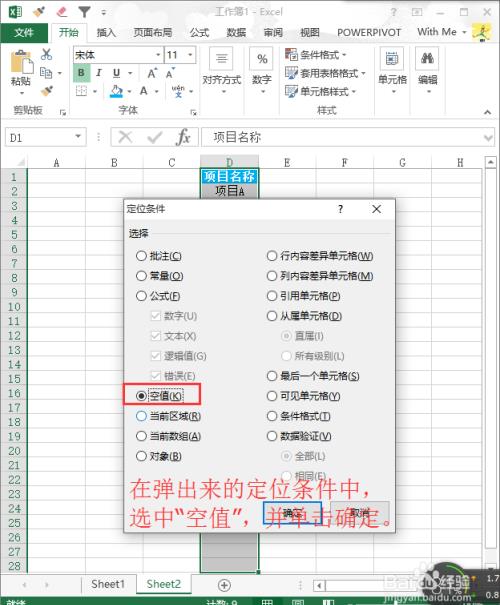The image size is (500, 605).
Task: Click the 确定 button in dialog
Action: 292,513
